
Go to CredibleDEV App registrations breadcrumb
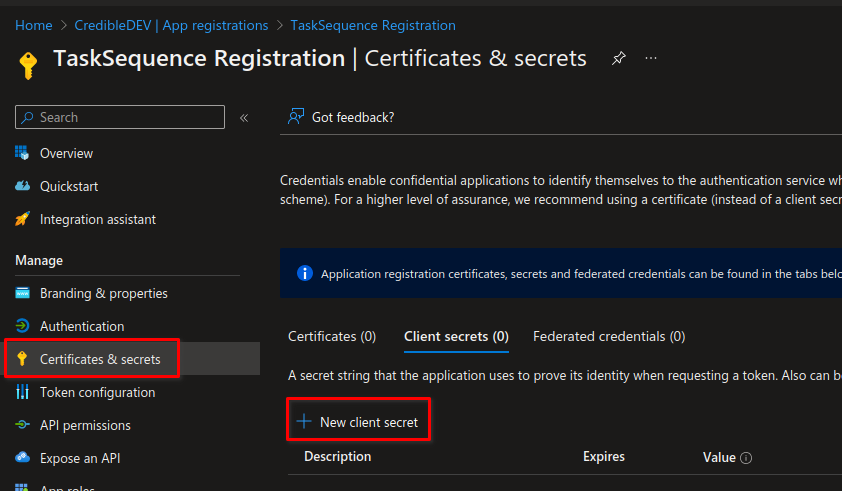coord(171,25)
